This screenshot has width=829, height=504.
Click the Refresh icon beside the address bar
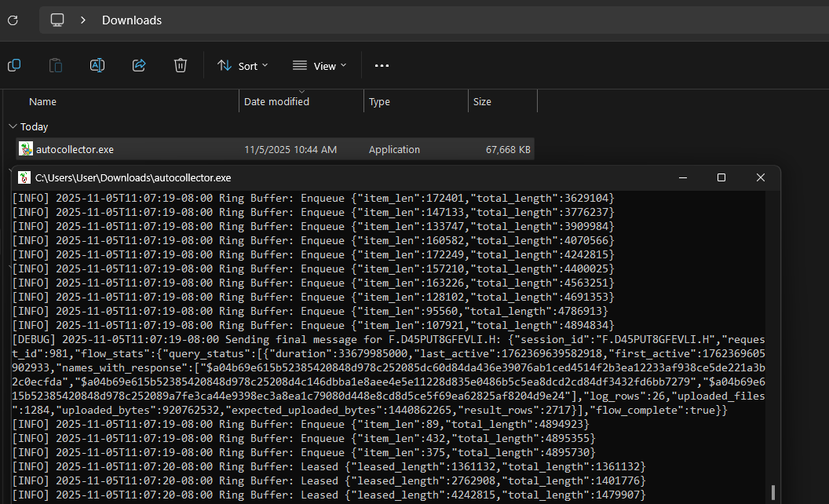13,20
